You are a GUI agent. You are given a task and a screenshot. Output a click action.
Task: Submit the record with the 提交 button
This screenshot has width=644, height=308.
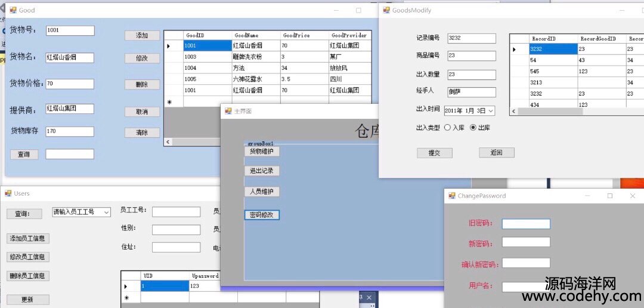click(x=434, y=153)
